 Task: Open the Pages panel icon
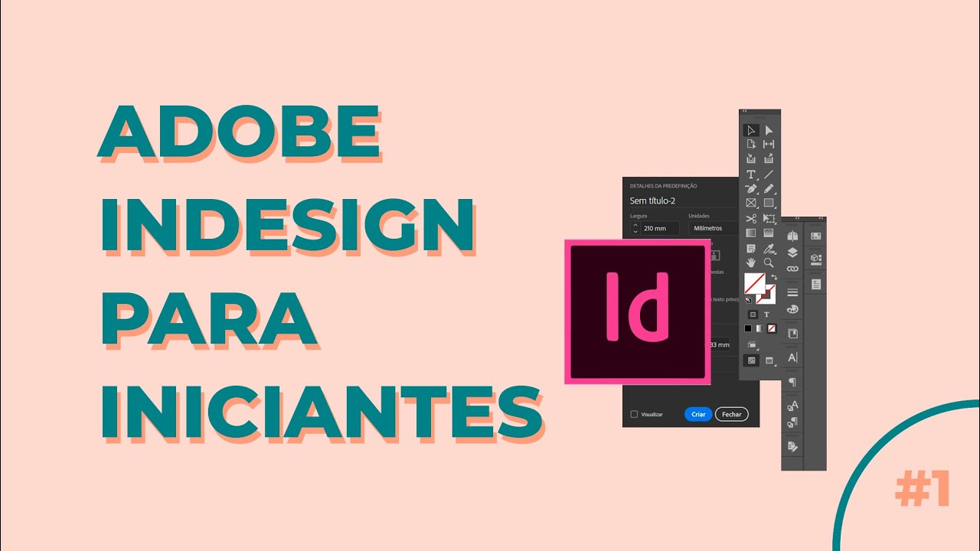792,236
